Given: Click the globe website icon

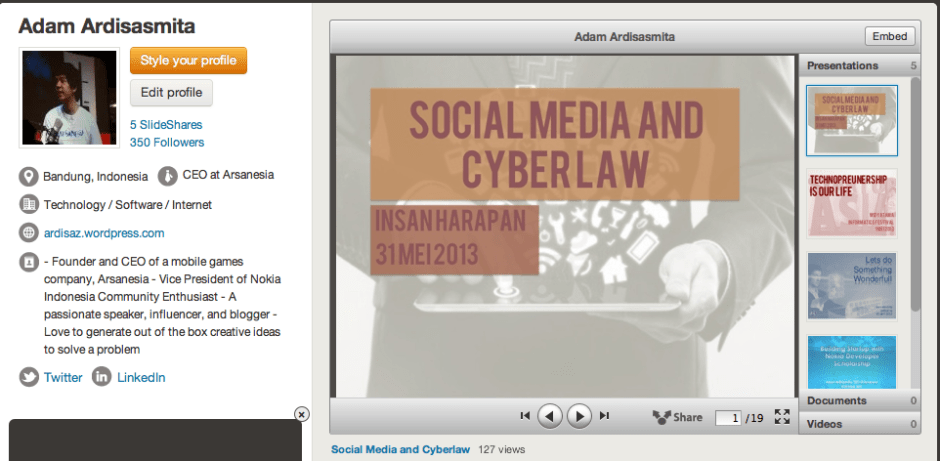Looking at the screenshot, I should pos(28,233).
